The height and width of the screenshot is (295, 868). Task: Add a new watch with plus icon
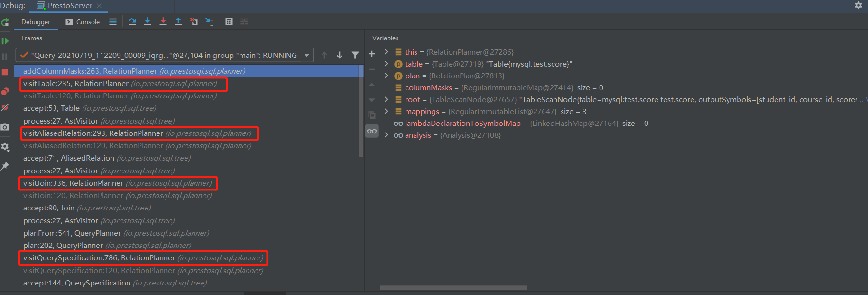pyautogui.click(x=372, y=54)
